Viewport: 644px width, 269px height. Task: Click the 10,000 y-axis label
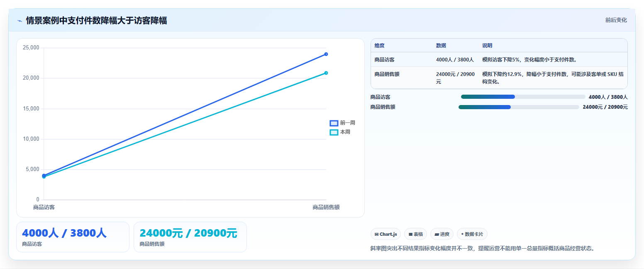(31, 139)
